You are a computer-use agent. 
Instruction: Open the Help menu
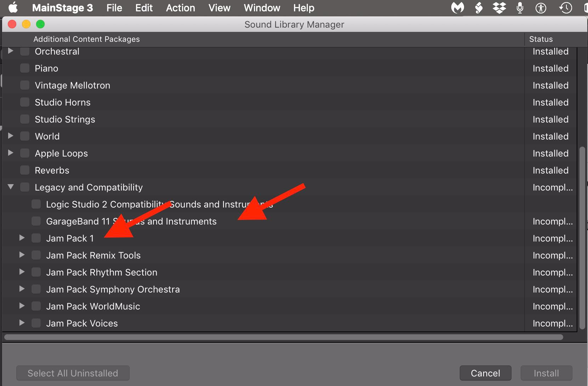coord(304,8)
